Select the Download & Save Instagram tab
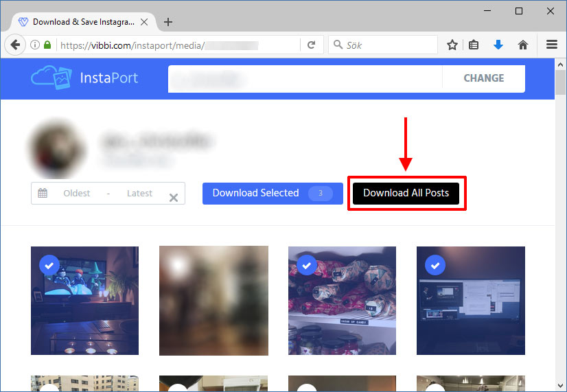Viewport: 567px width, 392px height. pyautogui.click(x=84, y=22)
